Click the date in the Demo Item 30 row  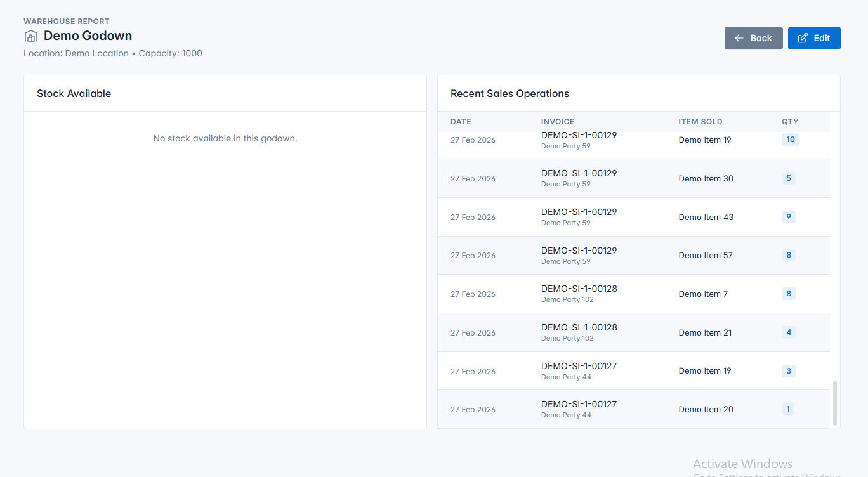(x=473, y=179)
